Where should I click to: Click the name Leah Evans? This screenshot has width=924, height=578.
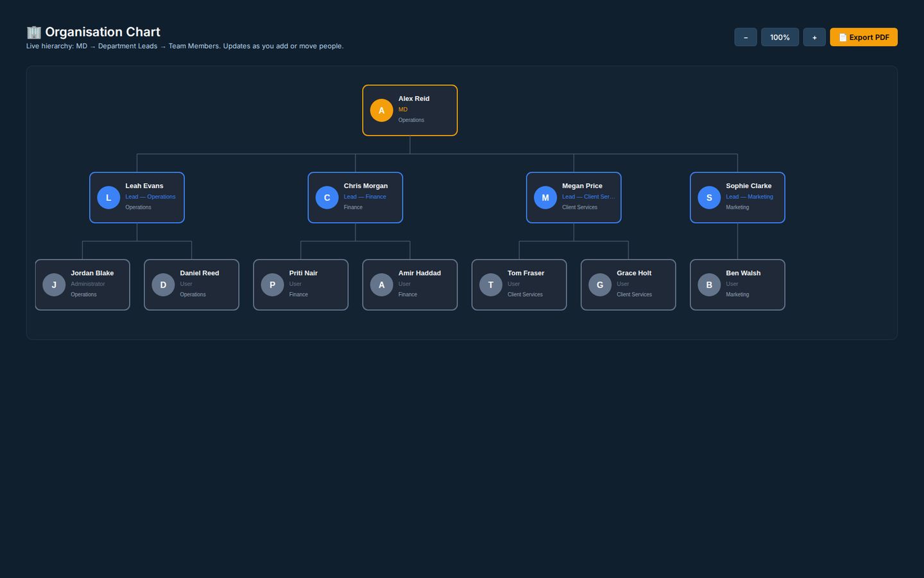(144, 186)
